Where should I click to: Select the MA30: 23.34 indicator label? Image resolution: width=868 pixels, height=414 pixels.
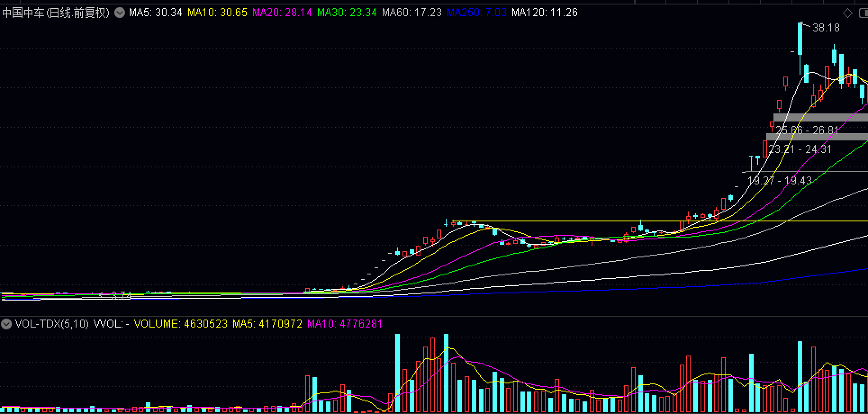[x=347, y=13]
